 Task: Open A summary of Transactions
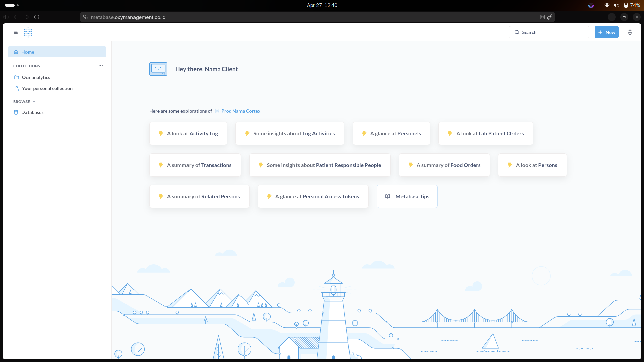coord(195,165)
